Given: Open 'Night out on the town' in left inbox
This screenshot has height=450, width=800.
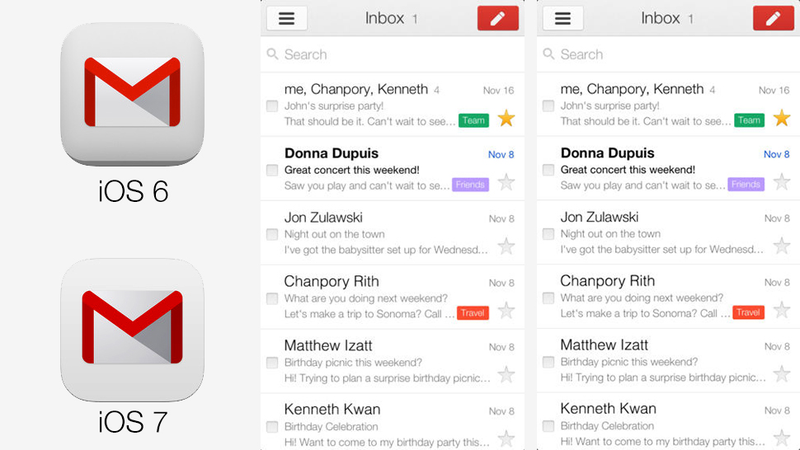Looking at the screenshot, I should (392, 233).
